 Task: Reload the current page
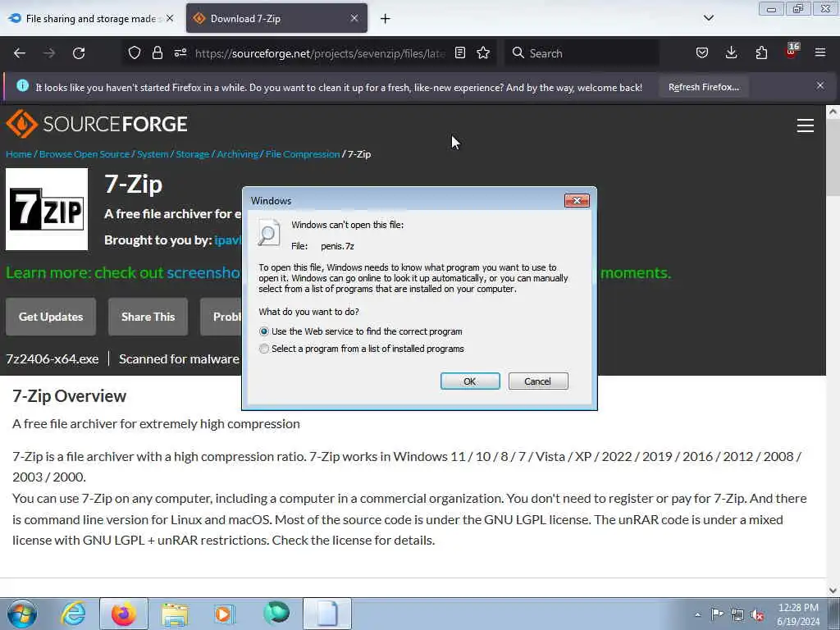[x=79, y=53]
